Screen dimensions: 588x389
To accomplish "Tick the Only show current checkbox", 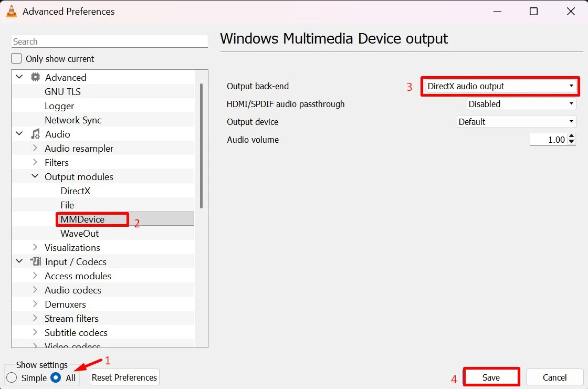I will pos(16,58).
